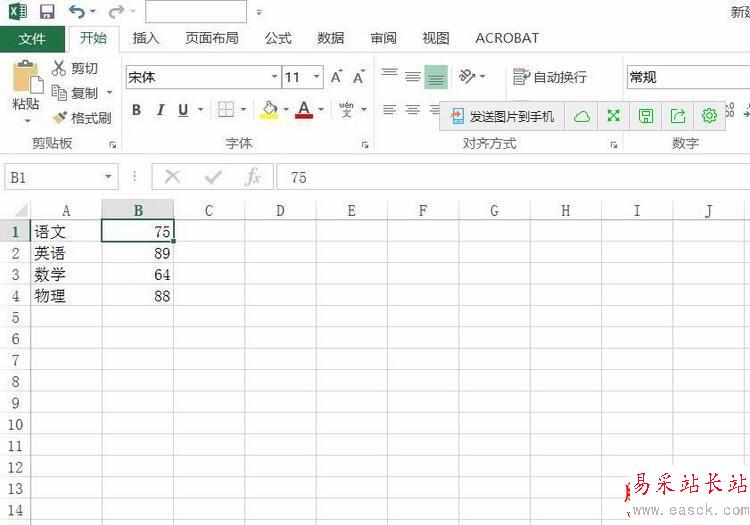Apply borders with the border grid icon
This screenshot has width=750, height=525.
[x=226, y=109]
